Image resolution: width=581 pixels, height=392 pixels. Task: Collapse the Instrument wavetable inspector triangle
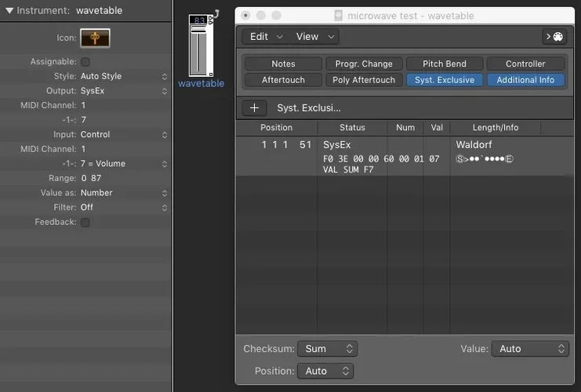click(9, 11)
